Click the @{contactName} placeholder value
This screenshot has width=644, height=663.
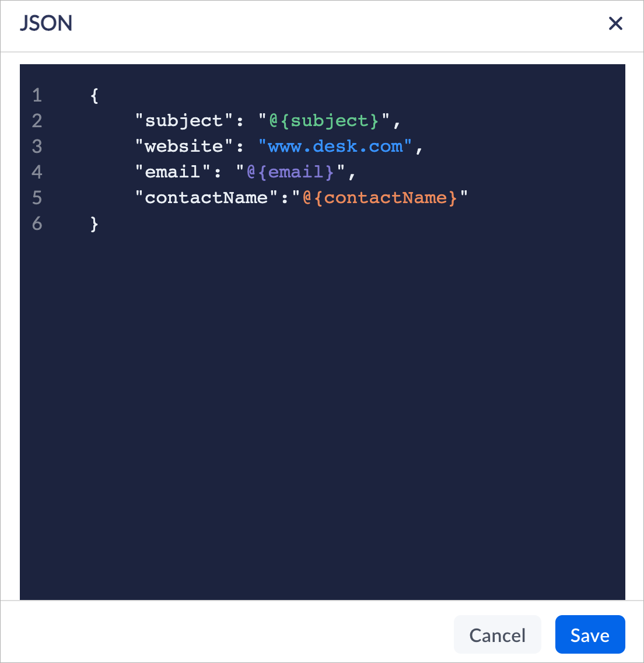pyautogui.click(x=380, y=198)
